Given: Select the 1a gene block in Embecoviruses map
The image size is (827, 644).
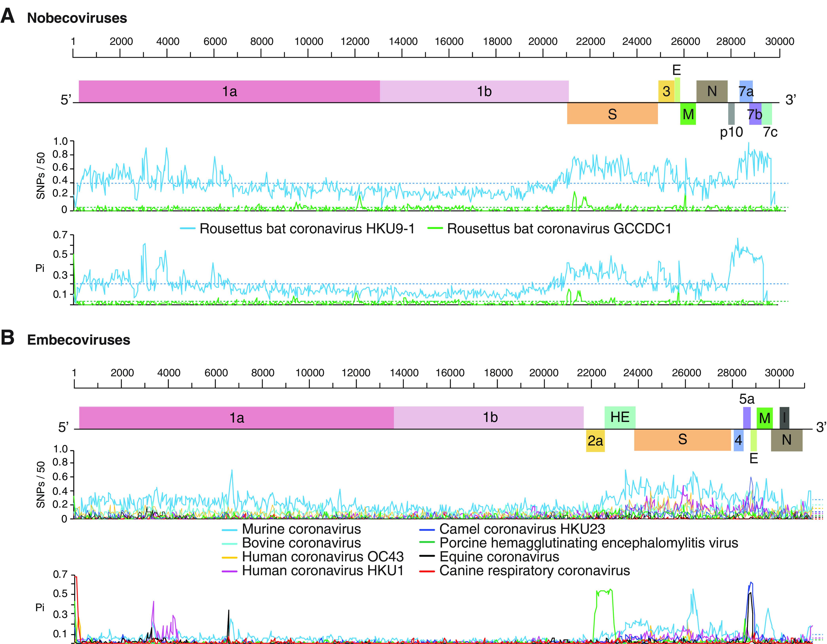Looking at the screenshot, I should click(236, 418).
